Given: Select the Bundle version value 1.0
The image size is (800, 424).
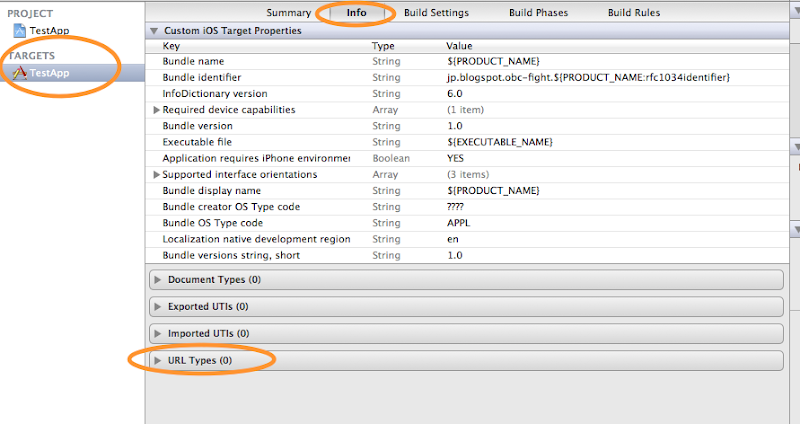Looking at the screenshot, I should [x=455, y=126].
